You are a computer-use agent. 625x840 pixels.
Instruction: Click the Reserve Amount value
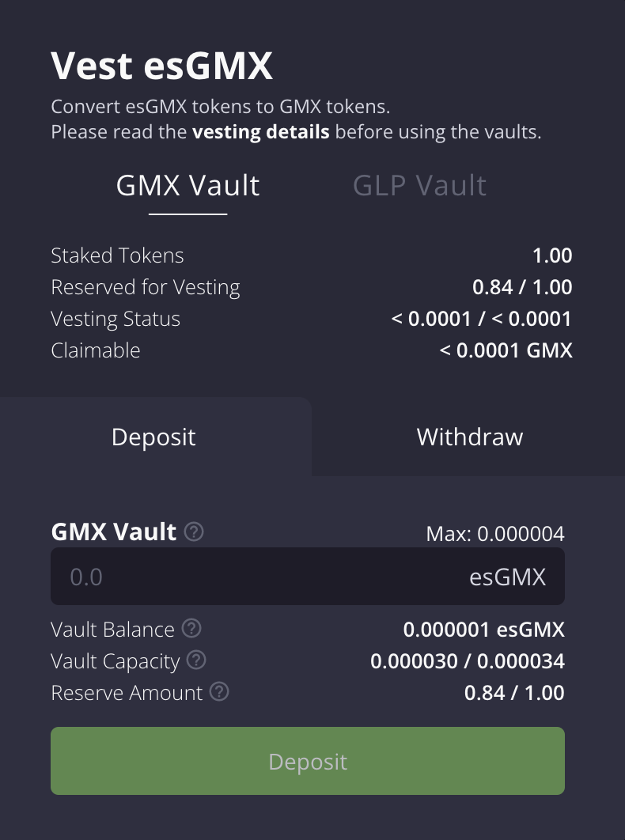[513, 693]
